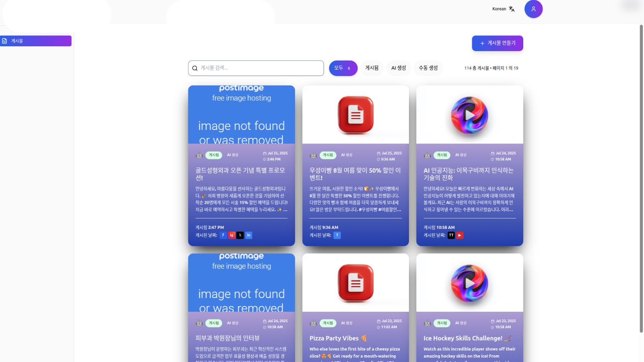This screenshot has width=644, height=362.
Task: Click calendar icon by Jul 24, 2025 10:58 AM
Action: point(493,153)
